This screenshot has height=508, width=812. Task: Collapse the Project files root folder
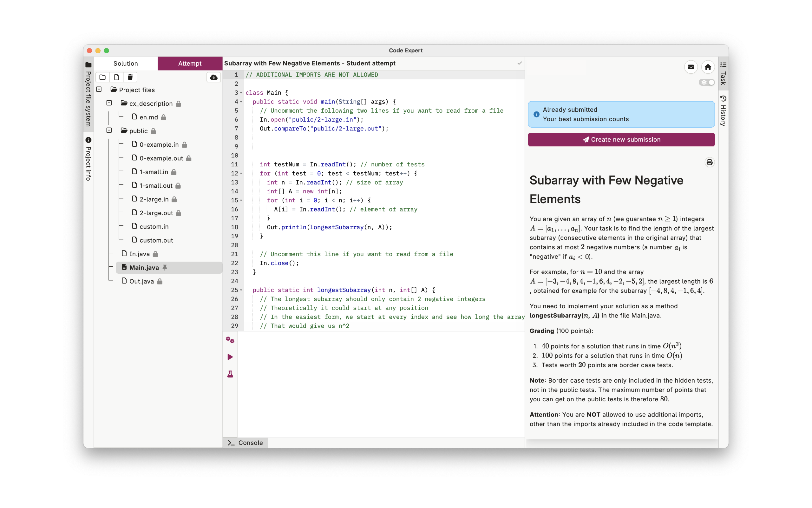click(99, 89)
